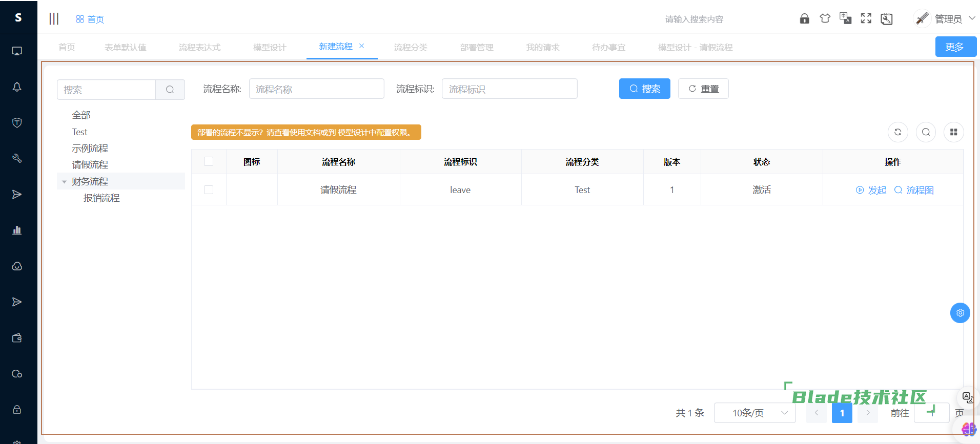The width and height of the screenshot is (980, 444).
Task: Select 报销流程 in the category tree
Action: (101, 198)
